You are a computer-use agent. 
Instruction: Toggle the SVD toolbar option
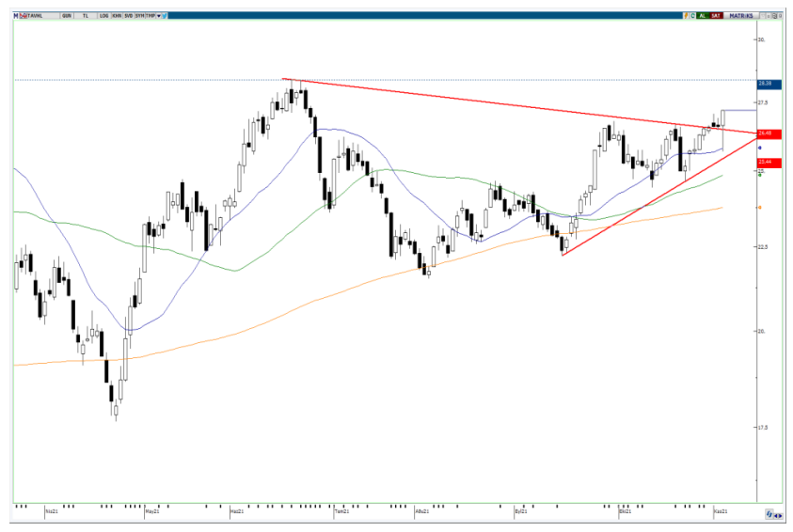[x=129, y=16]
